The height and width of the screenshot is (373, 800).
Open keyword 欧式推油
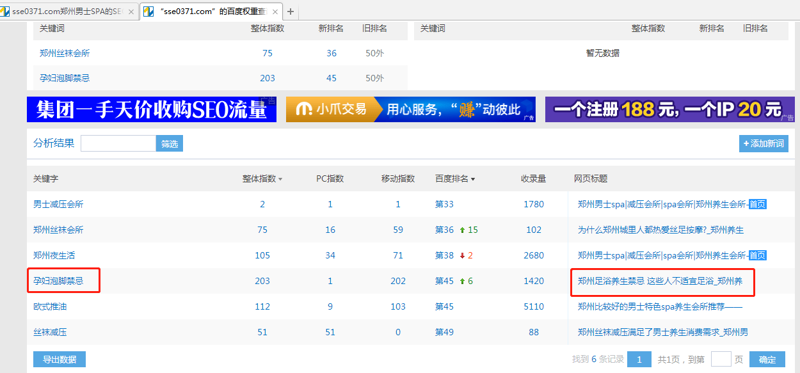50,307
